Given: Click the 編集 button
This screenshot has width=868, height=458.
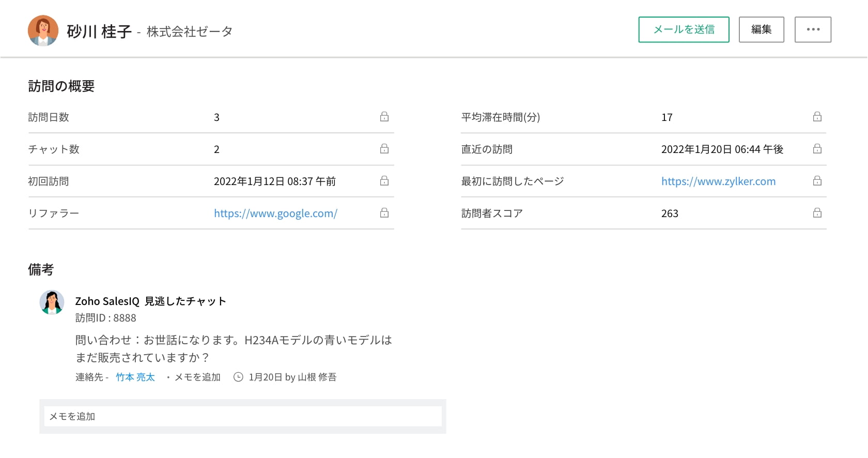Looking at the screenshot, I should tap(761, 29).
